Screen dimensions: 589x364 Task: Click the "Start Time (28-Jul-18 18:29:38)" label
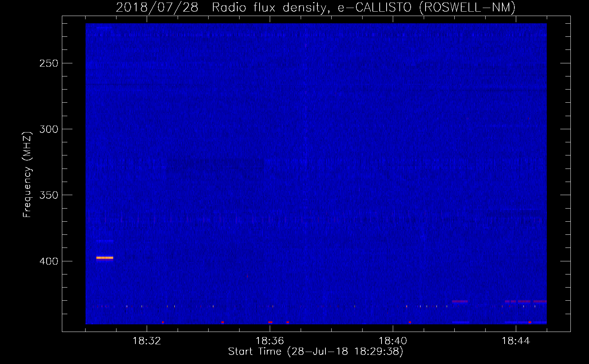(x=316, y=352)
